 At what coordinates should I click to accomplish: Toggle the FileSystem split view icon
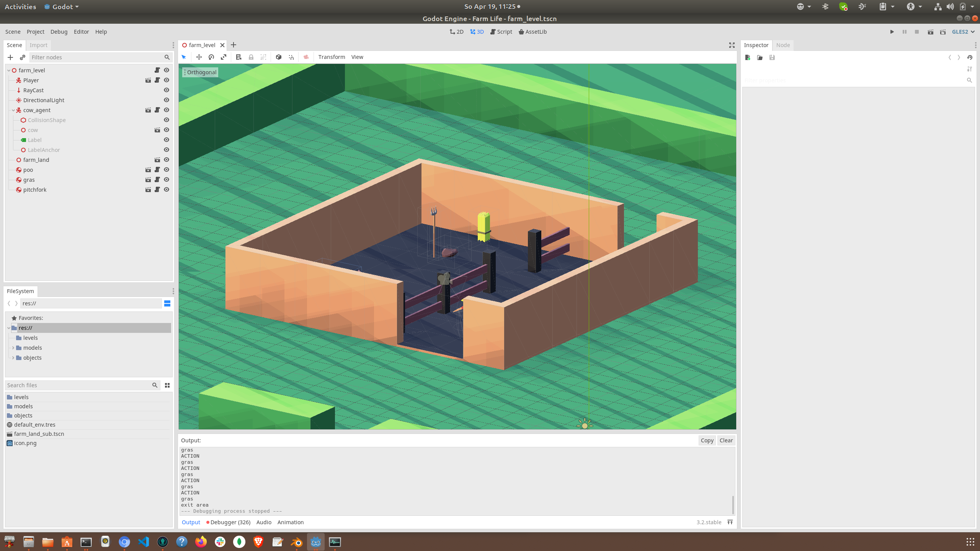[167, 303]
